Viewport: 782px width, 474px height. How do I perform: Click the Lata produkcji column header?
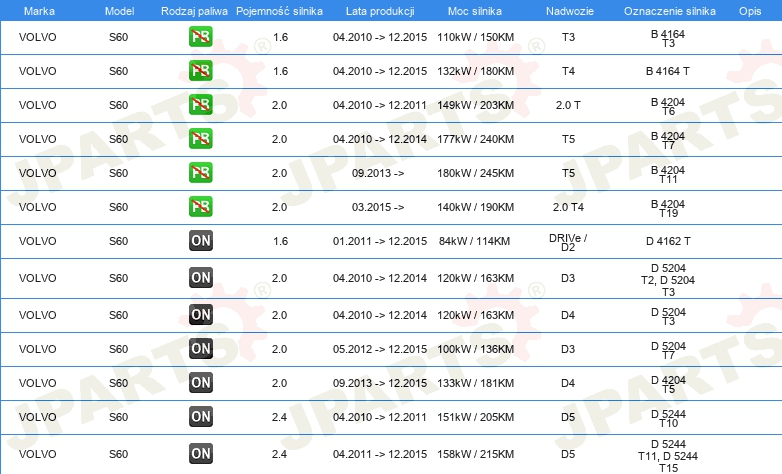(x=380, y=11)
